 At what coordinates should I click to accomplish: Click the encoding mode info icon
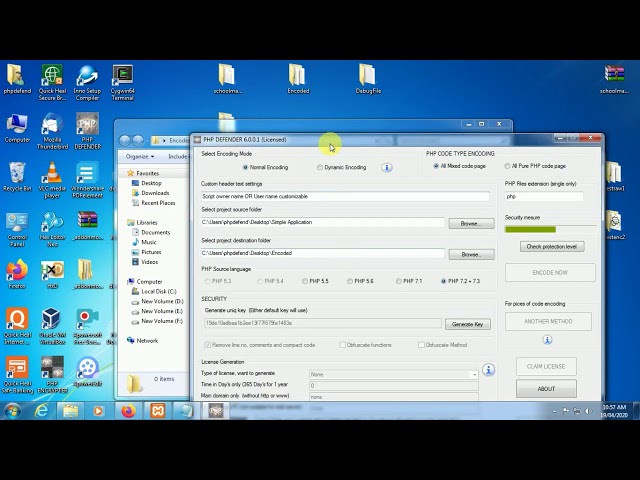pyautogui.click(x=387, y=167)
